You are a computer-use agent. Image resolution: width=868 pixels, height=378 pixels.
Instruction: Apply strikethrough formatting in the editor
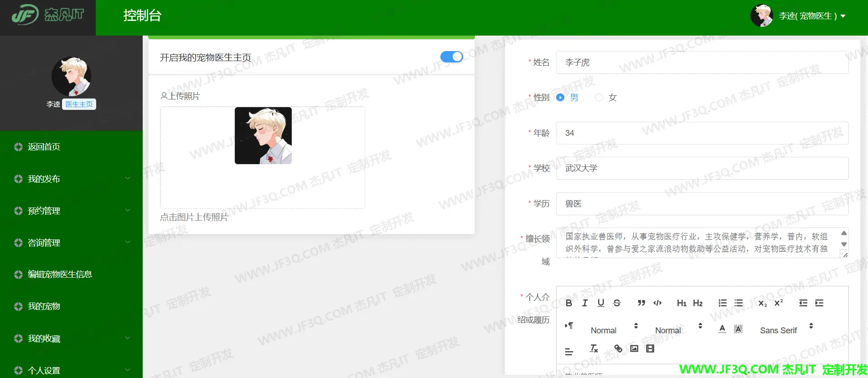click(617, 303)
